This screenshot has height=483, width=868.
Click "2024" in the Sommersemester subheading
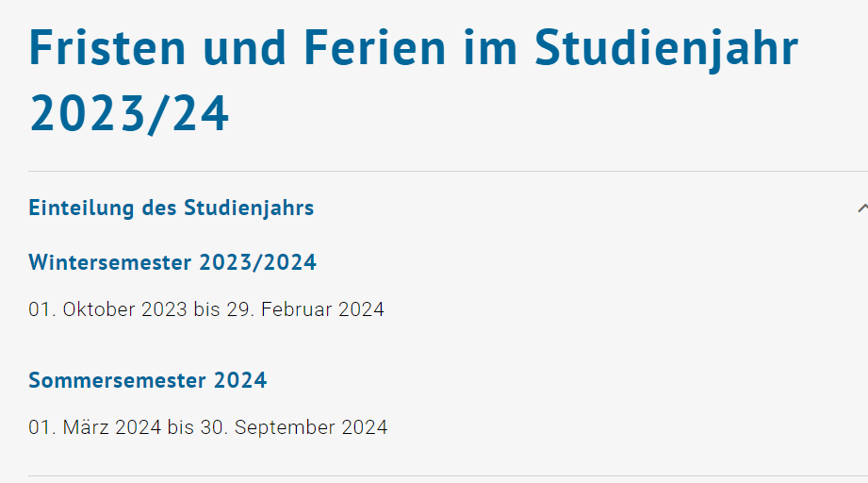click(x=240, y=381)
